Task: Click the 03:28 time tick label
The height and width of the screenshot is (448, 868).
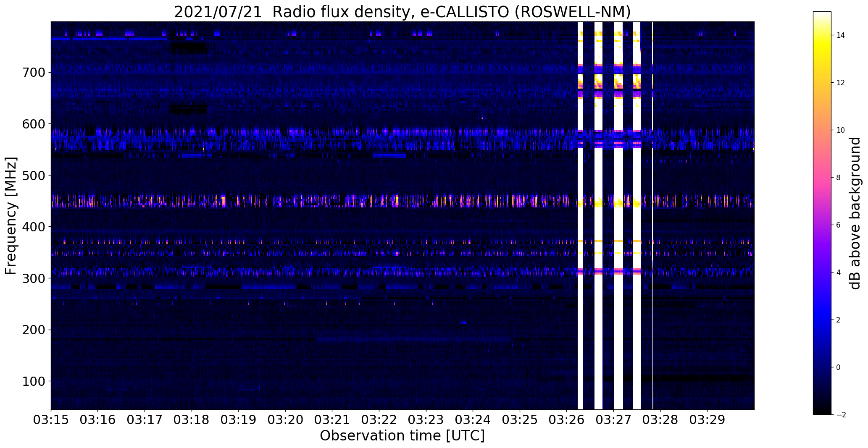Action: tap(661, 420)
